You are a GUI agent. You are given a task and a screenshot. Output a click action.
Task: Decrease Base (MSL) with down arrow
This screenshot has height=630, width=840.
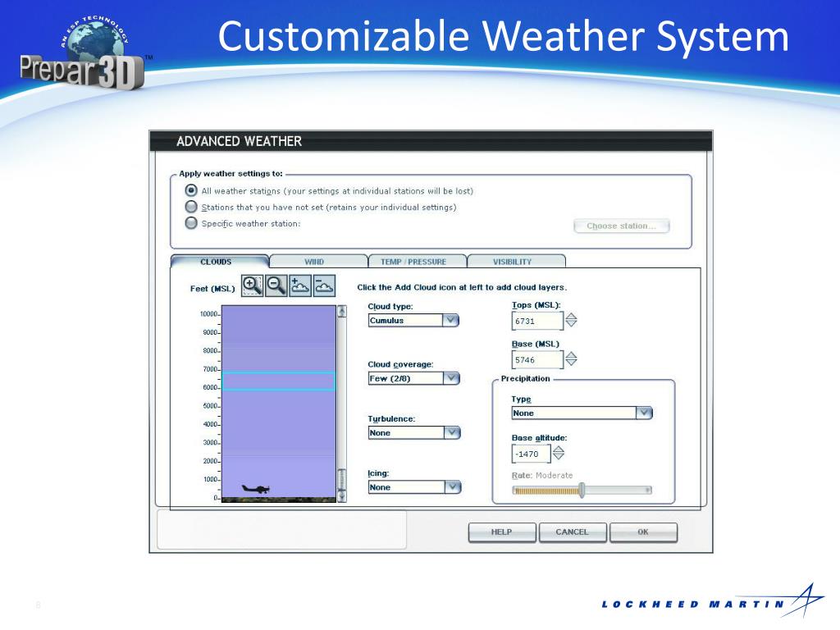pyautogui.click(x=571, y=363)
